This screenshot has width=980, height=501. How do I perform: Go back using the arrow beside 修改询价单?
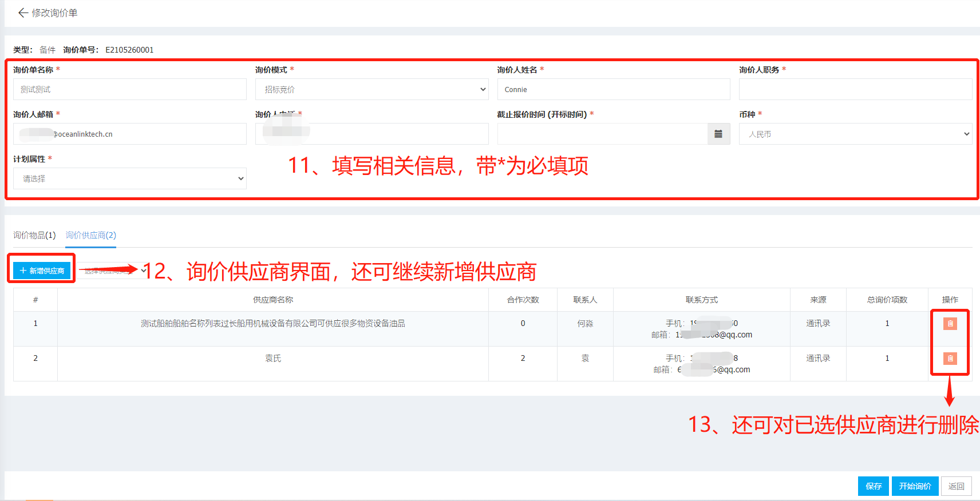coord(23,13)
